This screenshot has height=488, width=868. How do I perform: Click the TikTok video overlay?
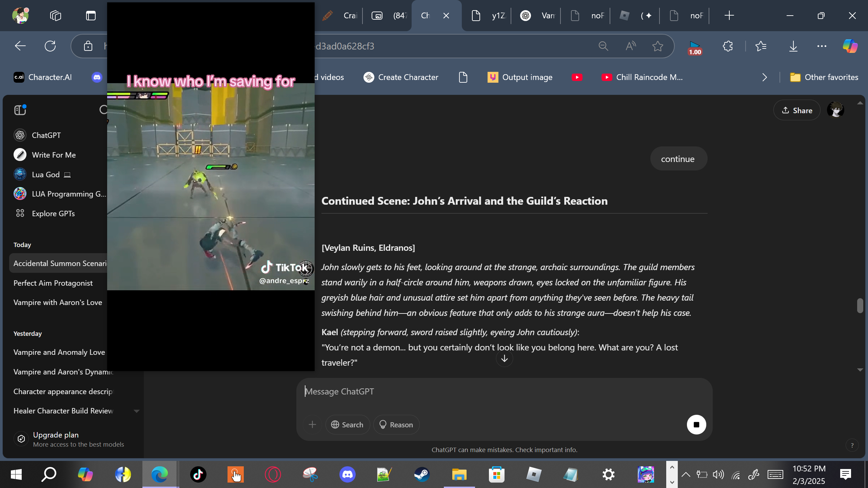click(x=211, y=186)
